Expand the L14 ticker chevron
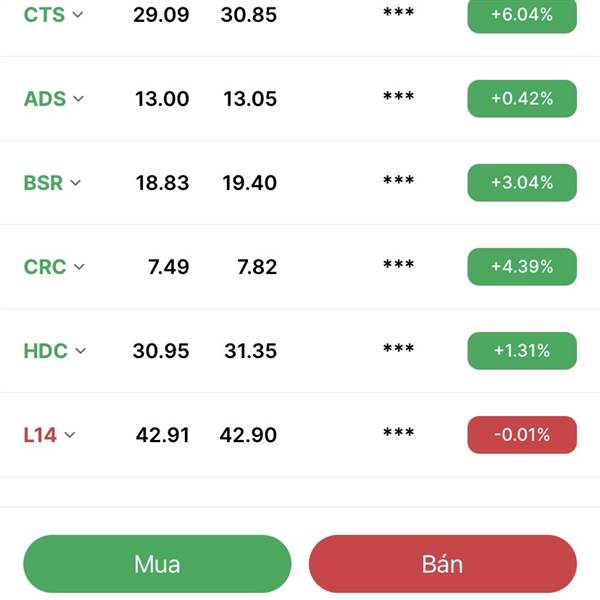Image resolution: width=600 pixels, height=600 pixels. pos(70,435)
